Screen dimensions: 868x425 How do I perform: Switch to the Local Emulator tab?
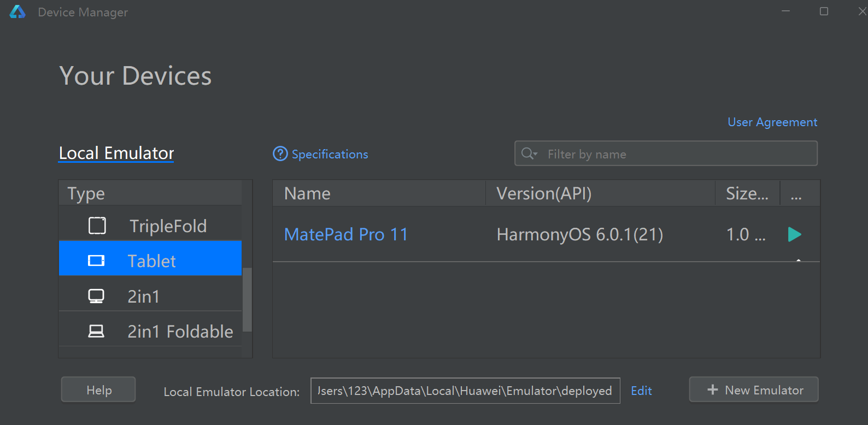click(116, 153)
